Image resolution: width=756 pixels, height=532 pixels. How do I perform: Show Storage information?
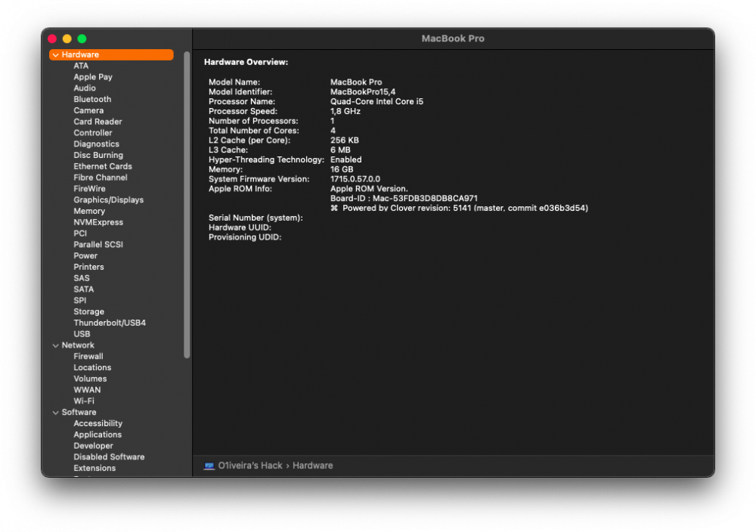(x=88, y=311)
